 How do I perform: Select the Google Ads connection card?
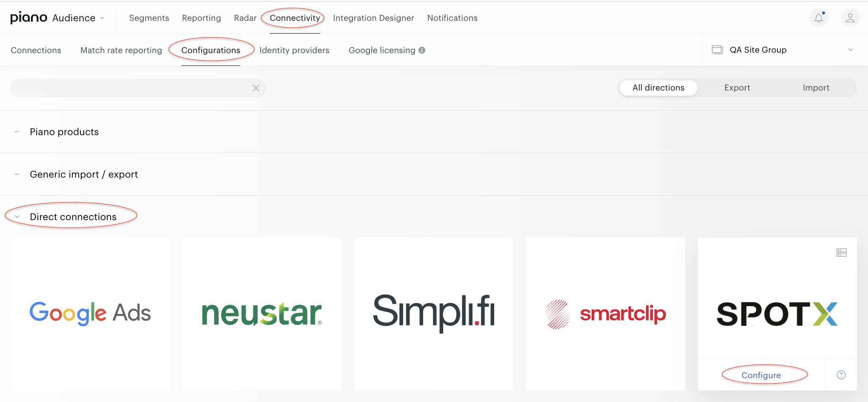pos(90,314)
